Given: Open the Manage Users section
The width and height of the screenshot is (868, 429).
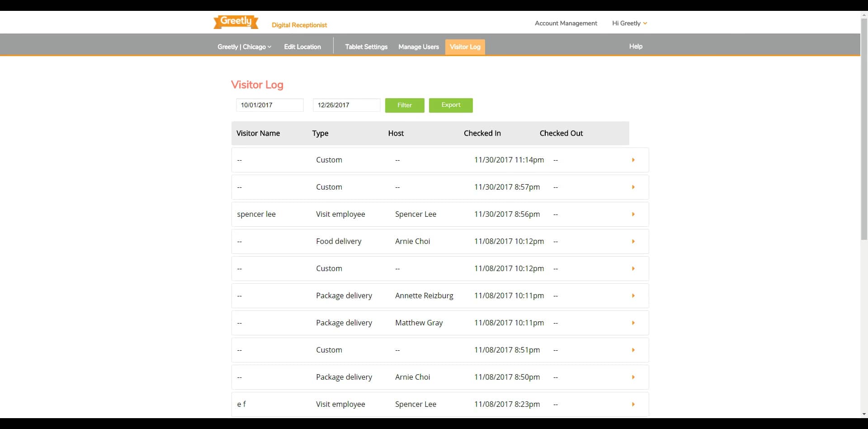Looking at the screenshot, I should 418,47.
